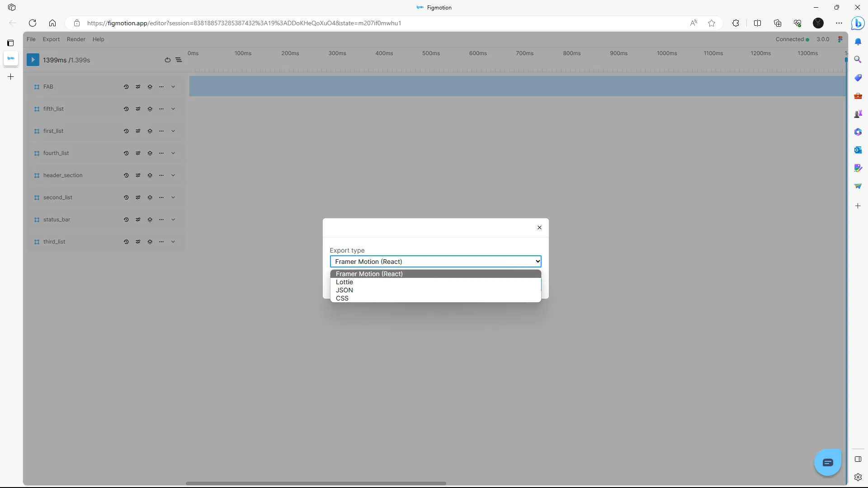Click the history clock icon on FAB layer

pyautogui.click(x=126, y=87)
